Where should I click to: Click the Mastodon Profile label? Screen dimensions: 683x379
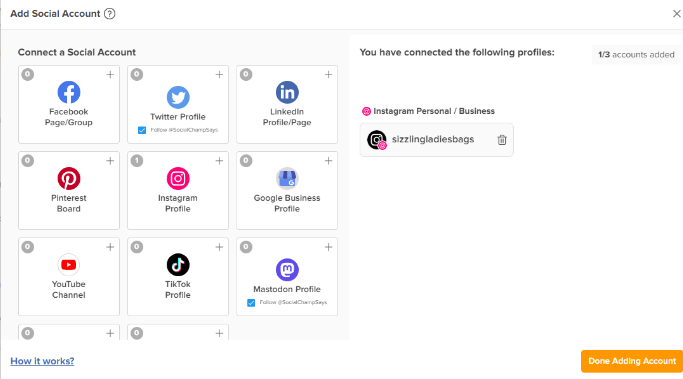point(287,289)
